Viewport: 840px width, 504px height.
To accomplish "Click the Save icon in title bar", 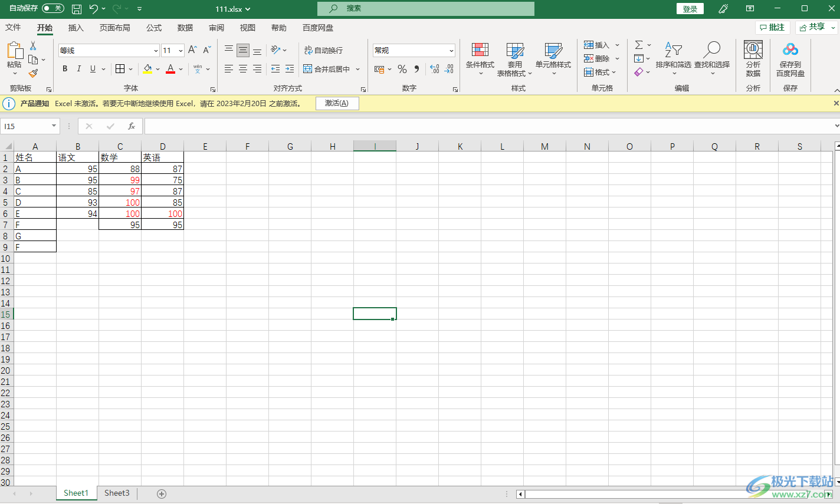I will click(77, 9).
